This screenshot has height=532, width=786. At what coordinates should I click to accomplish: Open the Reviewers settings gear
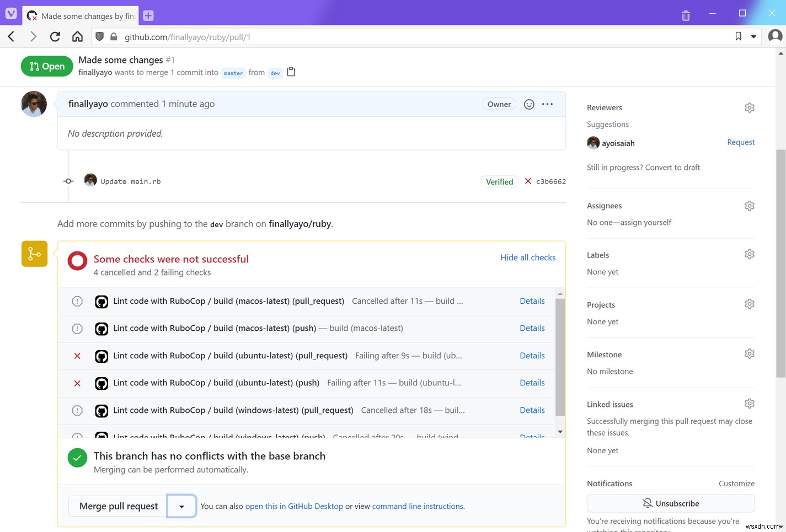749,108
